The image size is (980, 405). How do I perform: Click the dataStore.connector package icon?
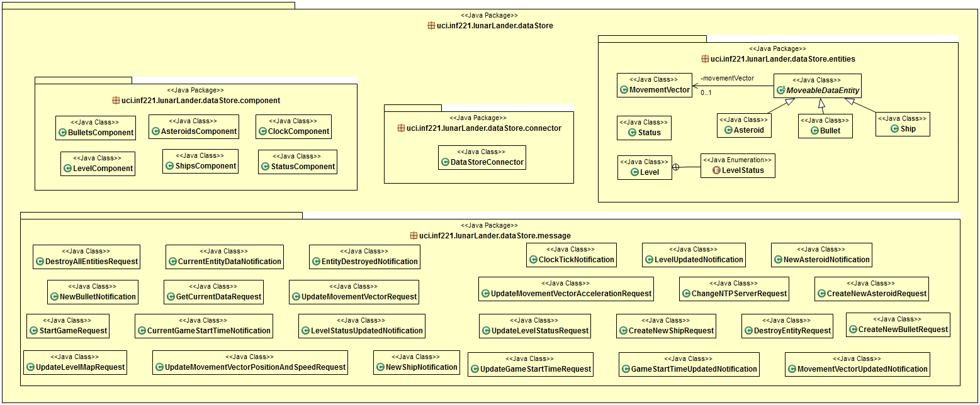(x=401, y=128)
